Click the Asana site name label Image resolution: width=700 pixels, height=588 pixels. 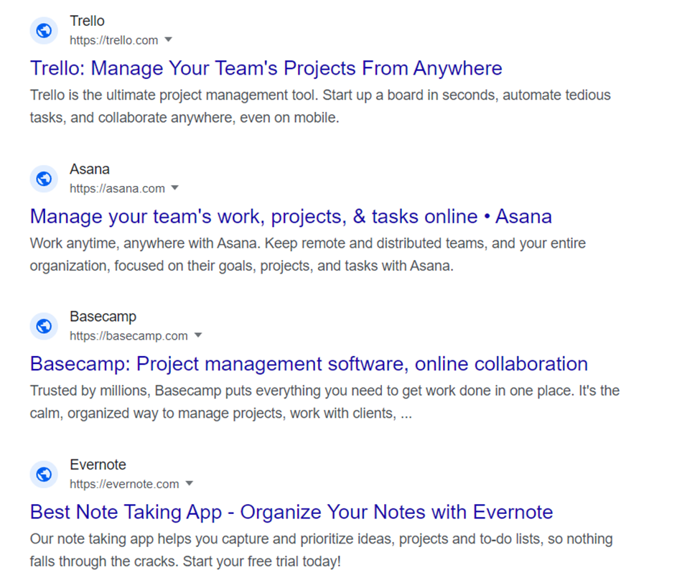click(89, 169)
